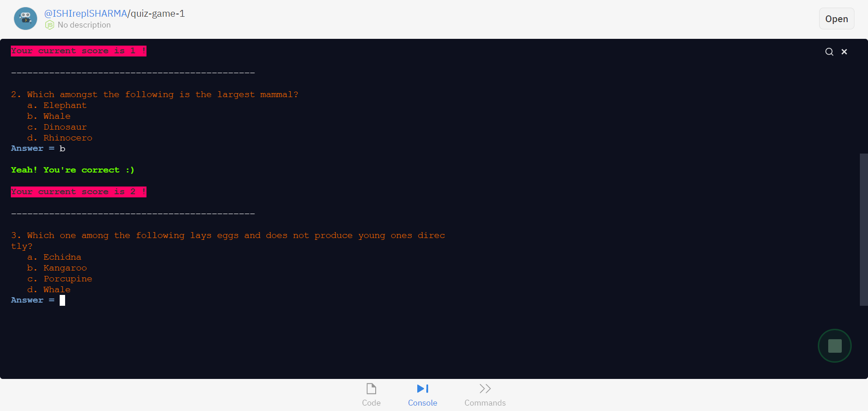This screenshot has height=411, width=868.
Task: Visit the @ISHIreplSHARMA profile link
Action: (x=86, y=14)
